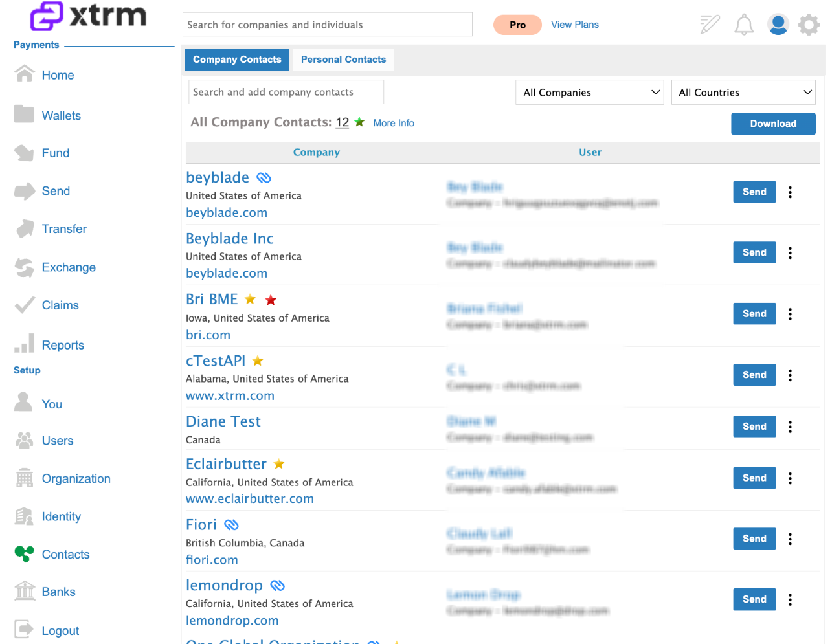832x644 pixels.
Task: Open more options menu for Beyblade Inc row
Action: coord(790,253)
